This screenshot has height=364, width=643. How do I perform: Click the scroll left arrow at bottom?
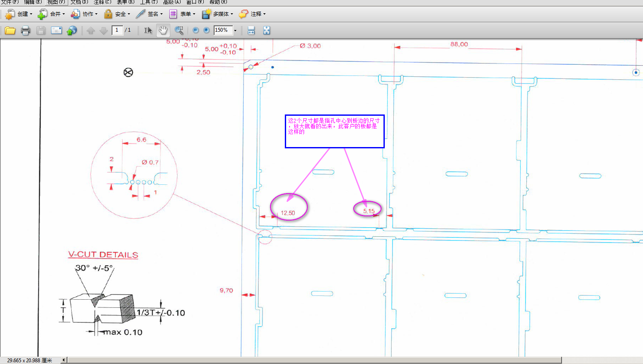63,360
